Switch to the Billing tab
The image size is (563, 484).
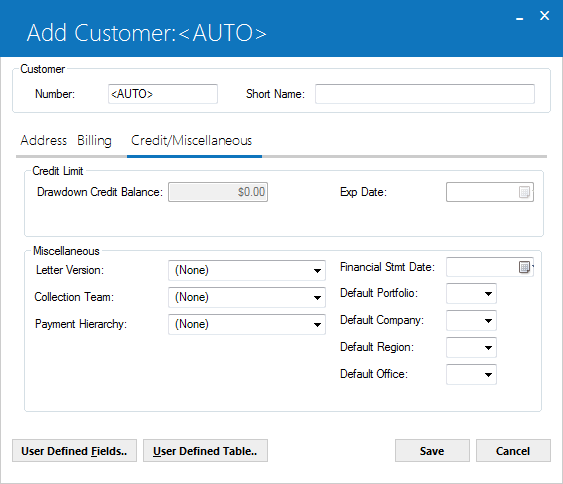click(x=94, y=140)
